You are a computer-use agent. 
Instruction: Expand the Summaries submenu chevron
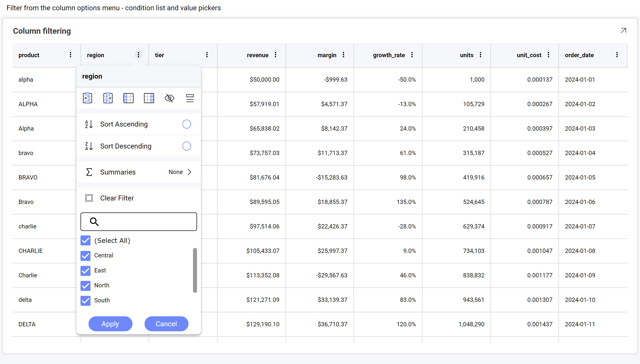point(189,172)
